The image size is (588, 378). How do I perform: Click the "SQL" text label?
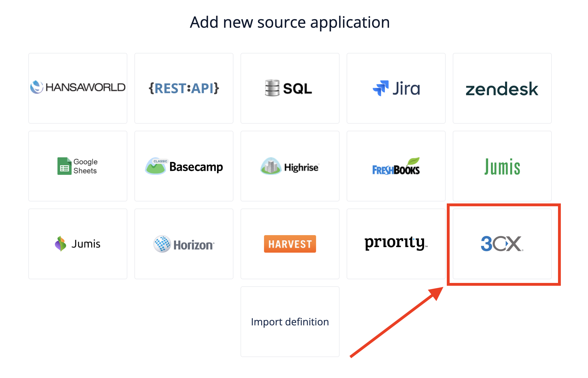coord(297,89)
